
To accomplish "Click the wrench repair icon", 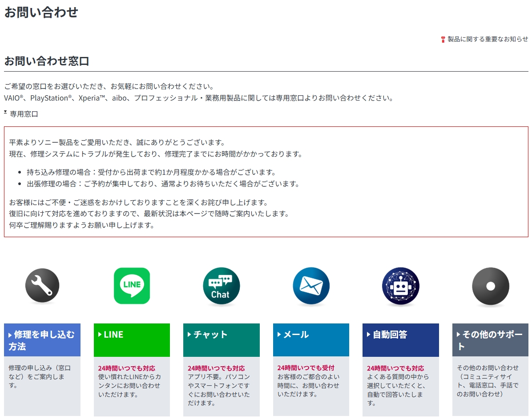I will [x=42, y=286].
